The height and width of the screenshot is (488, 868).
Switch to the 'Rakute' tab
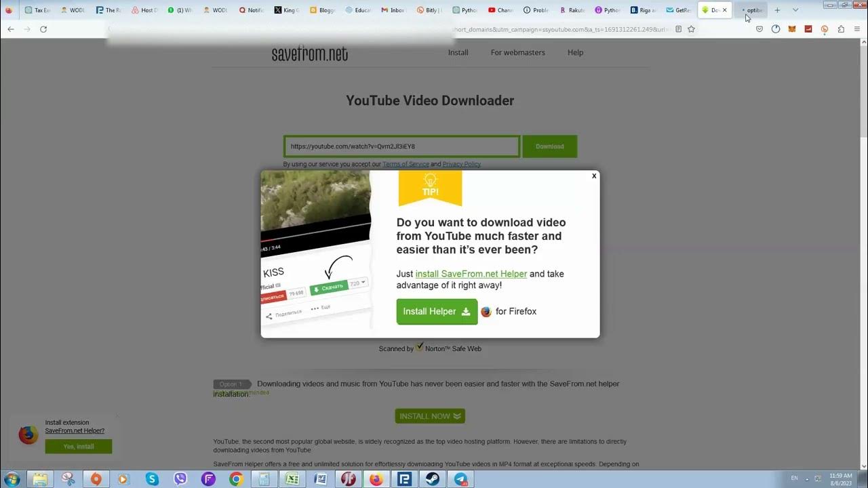pyautogui.click(x=572, y=10)
